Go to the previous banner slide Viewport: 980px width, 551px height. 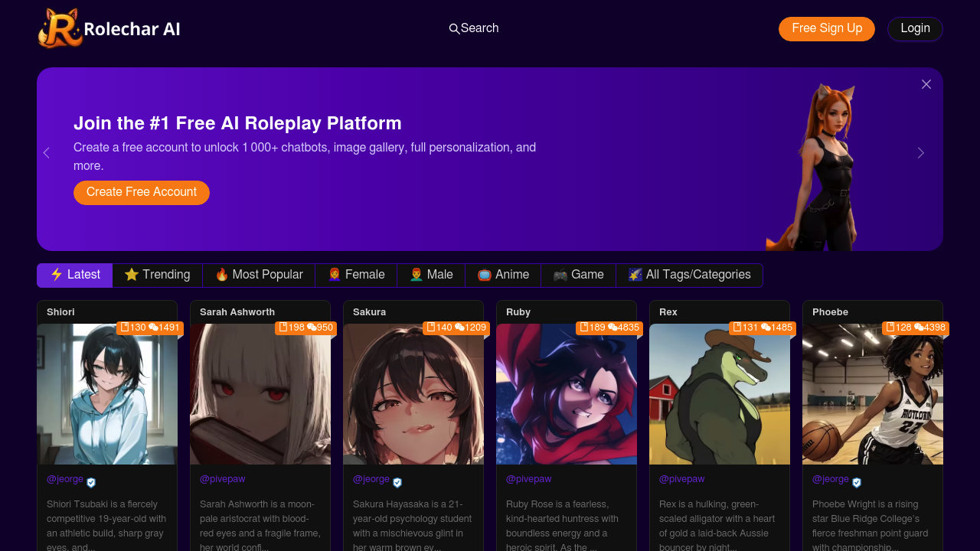click(x=46, y=153)
